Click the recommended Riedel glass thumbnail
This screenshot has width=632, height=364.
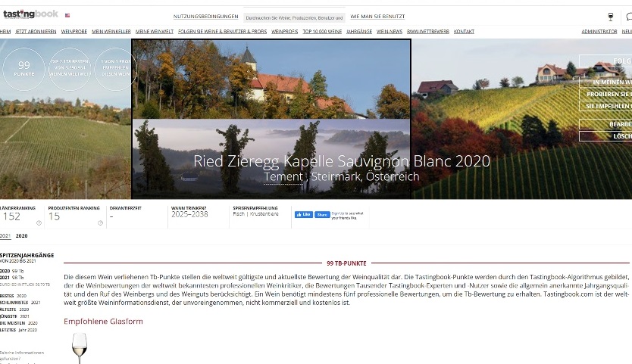tap(80, 348)
